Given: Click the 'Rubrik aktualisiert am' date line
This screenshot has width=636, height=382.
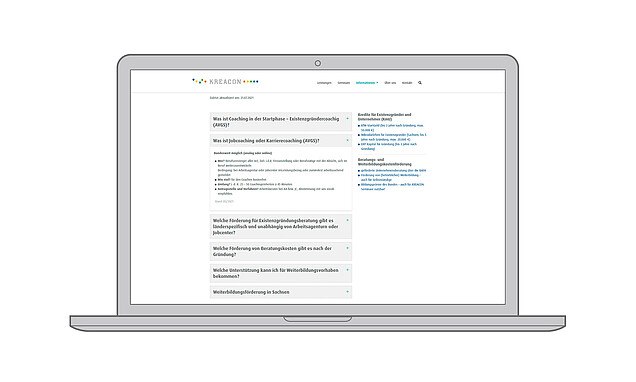Looking at the screenshot, I should coord(232,98).
